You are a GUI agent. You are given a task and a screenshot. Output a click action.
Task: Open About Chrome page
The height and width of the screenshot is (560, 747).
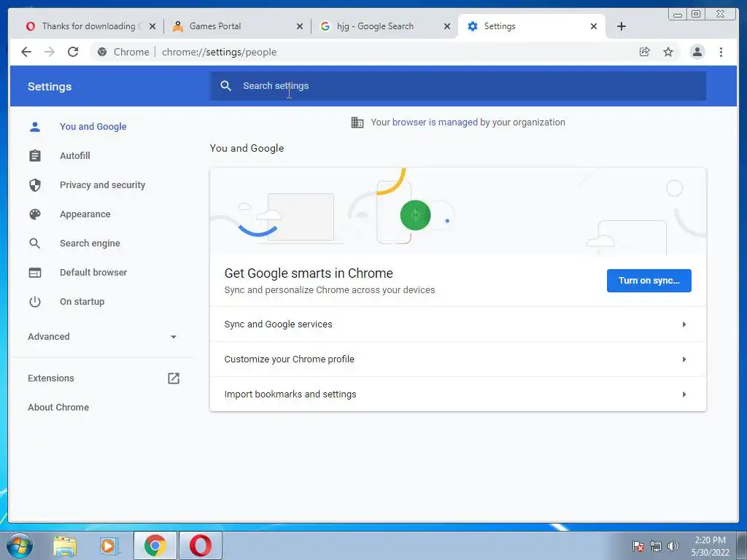pyautogui.click(x=58, y=407)
